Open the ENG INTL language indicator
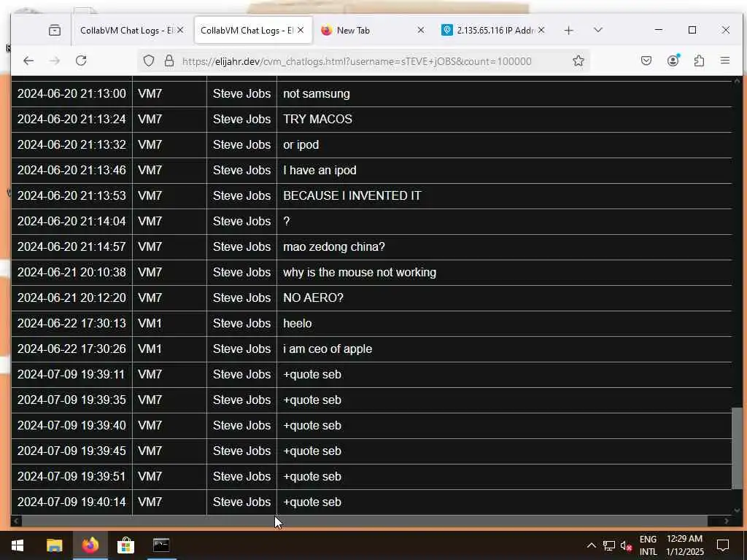Viewport: 747px width, 560px height. [648, 545]
